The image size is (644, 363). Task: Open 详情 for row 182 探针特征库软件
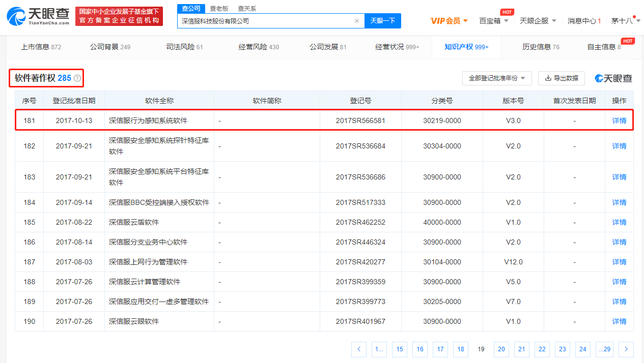619,146
